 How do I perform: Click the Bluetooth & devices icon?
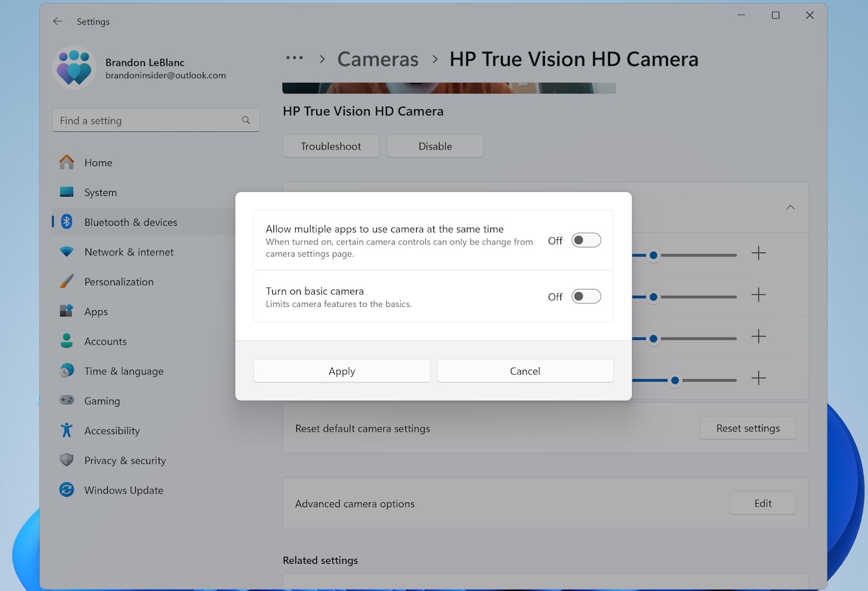point(67,222)
